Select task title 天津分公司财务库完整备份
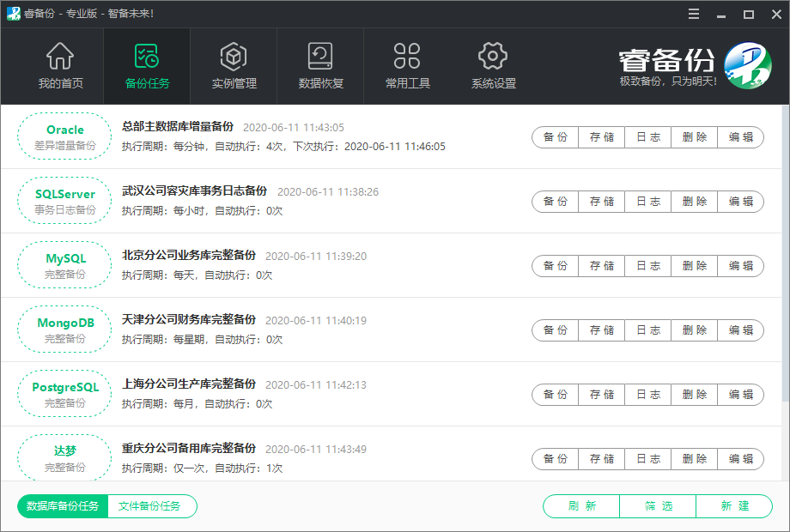 (189, 320)
